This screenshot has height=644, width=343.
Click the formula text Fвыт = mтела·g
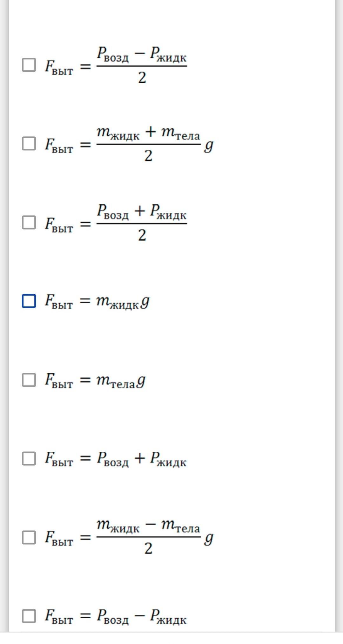point(95,380)
